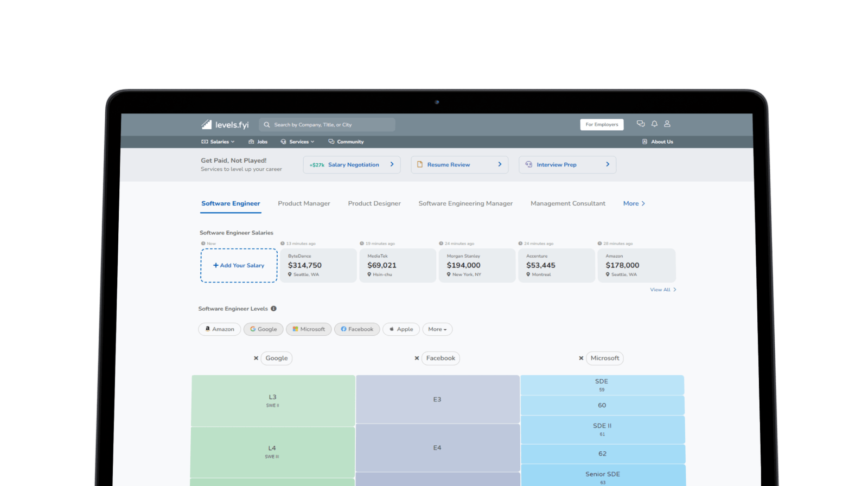Remove the Microsoft comparison column
The image size is (868, 486).
[581, 358]
